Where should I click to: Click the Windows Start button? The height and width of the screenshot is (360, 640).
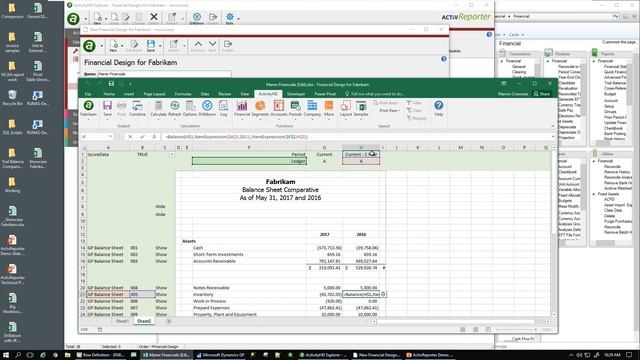tap(6, 355)
